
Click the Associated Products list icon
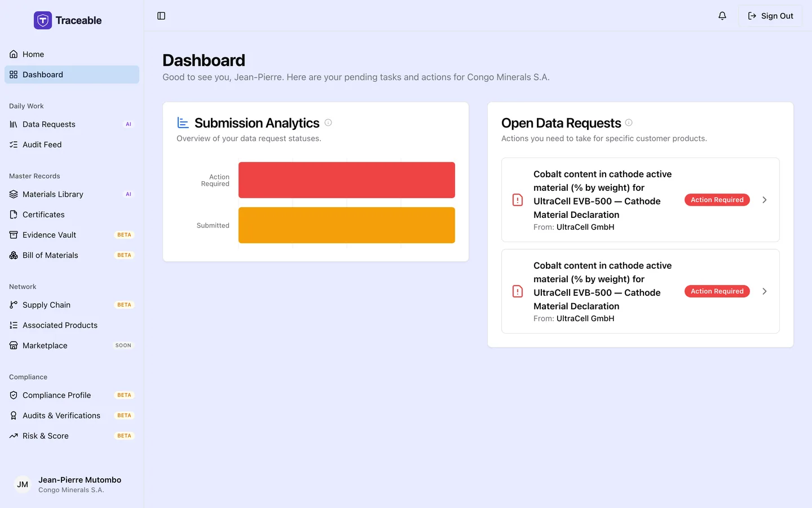point(14,325)
